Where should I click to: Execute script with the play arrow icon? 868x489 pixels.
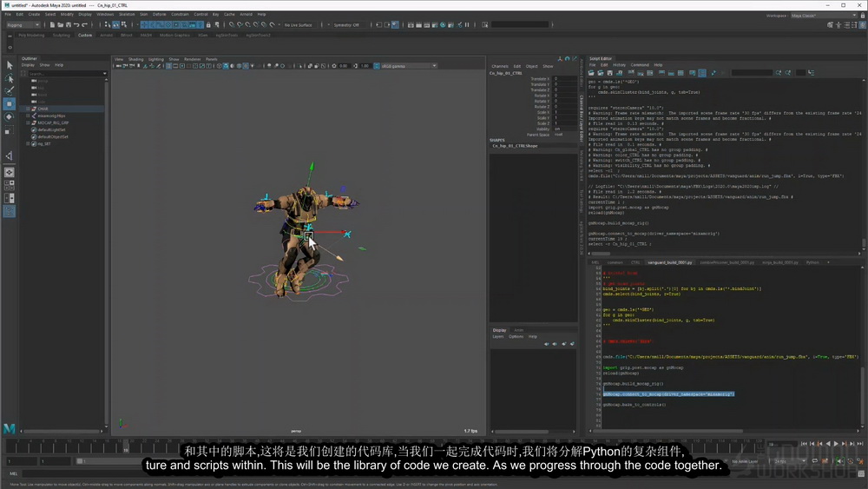point(713,73)
